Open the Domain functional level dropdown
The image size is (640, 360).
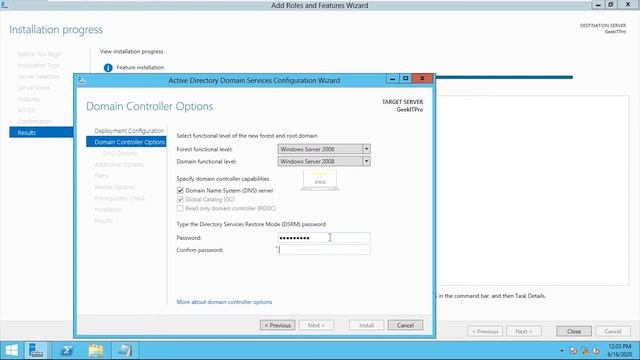point(324,161)
